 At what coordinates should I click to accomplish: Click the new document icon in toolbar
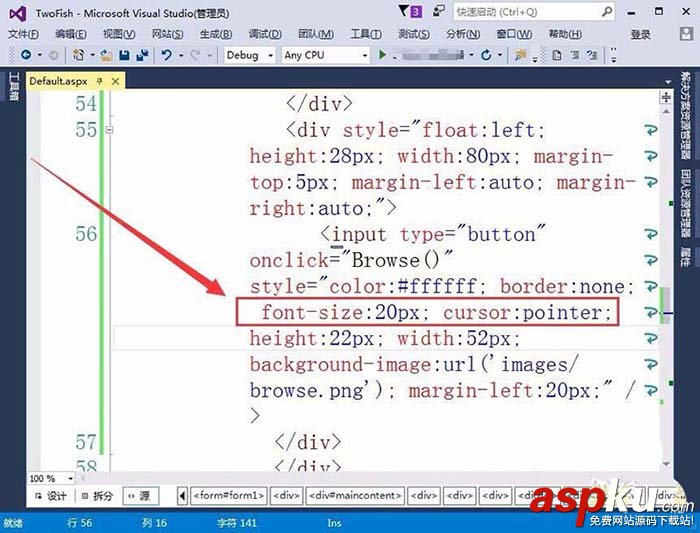coord(556,55)
